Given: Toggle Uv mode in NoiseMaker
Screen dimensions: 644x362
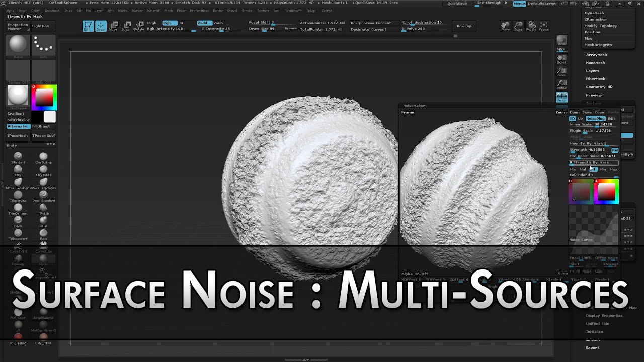Looking at the screenshot, I should pos(580,118).
